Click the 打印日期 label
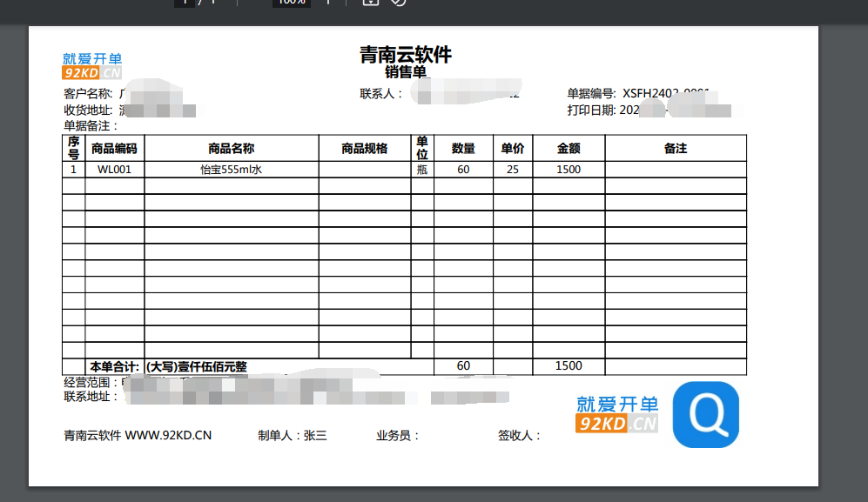868x502 pixels. click(591, 110)
